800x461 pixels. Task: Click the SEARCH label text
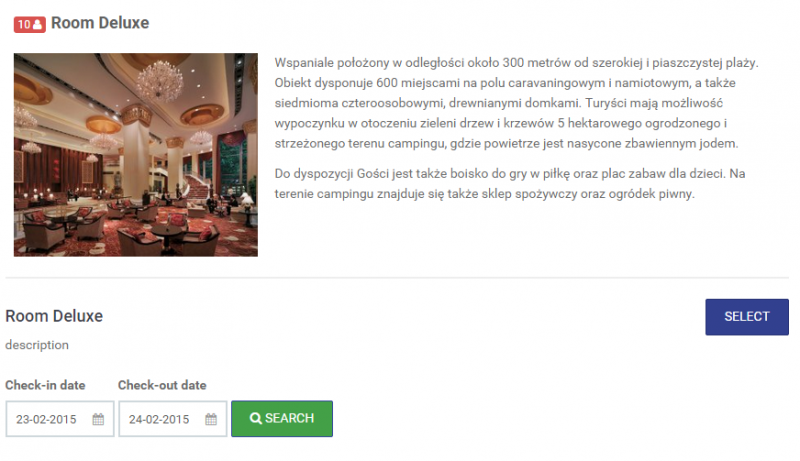(289, 418)
